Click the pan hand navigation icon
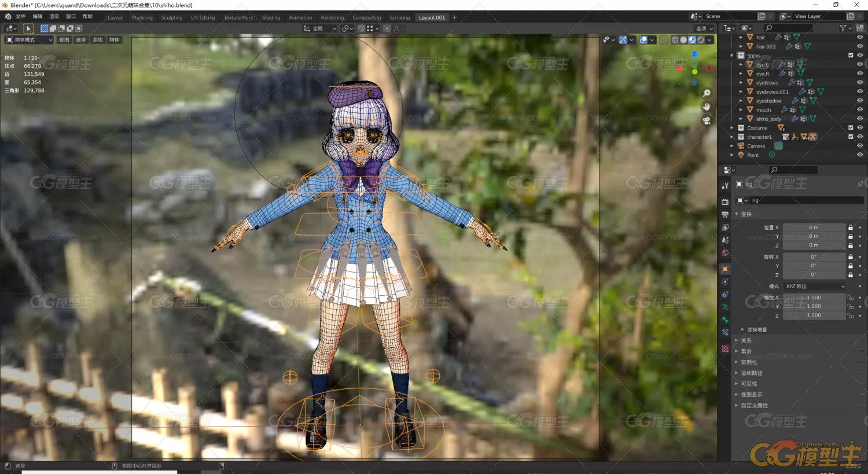 [x=707, y=107]
